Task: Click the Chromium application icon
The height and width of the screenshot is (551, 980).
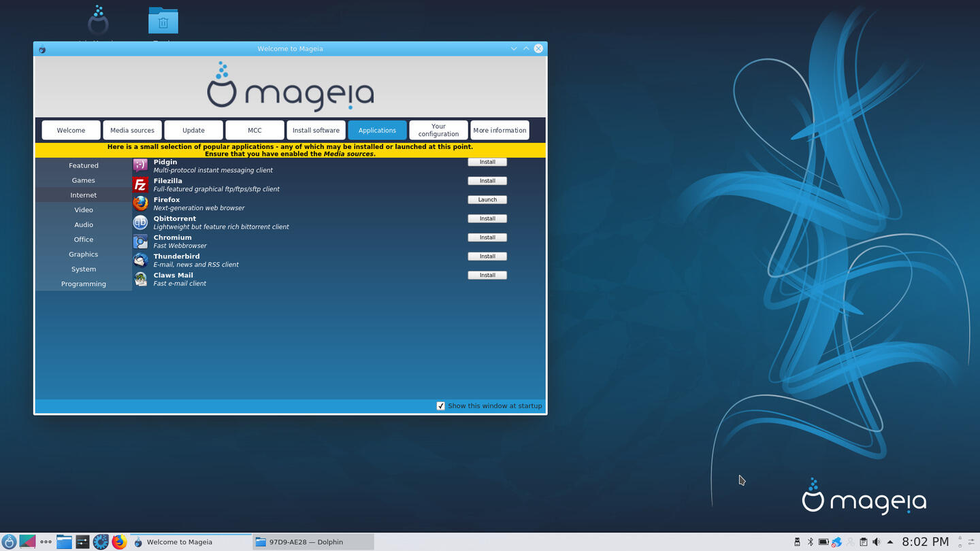Action: pos(140,241)
